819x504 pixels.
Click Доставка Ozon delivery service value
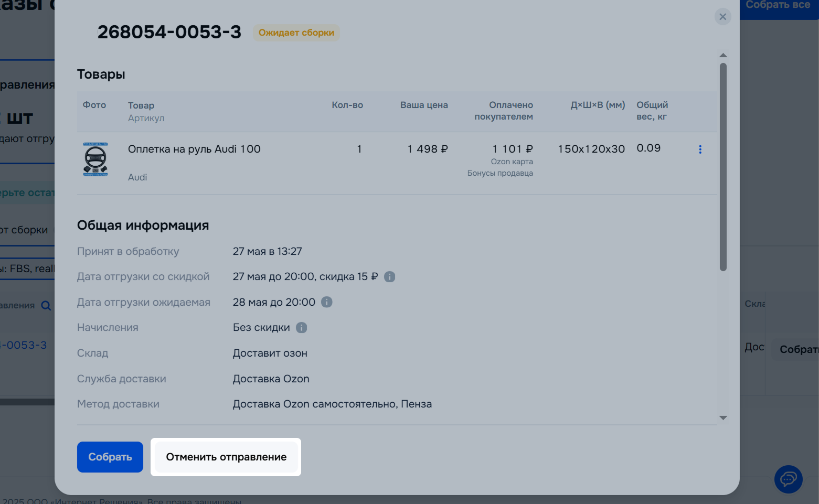click(271, 379)
